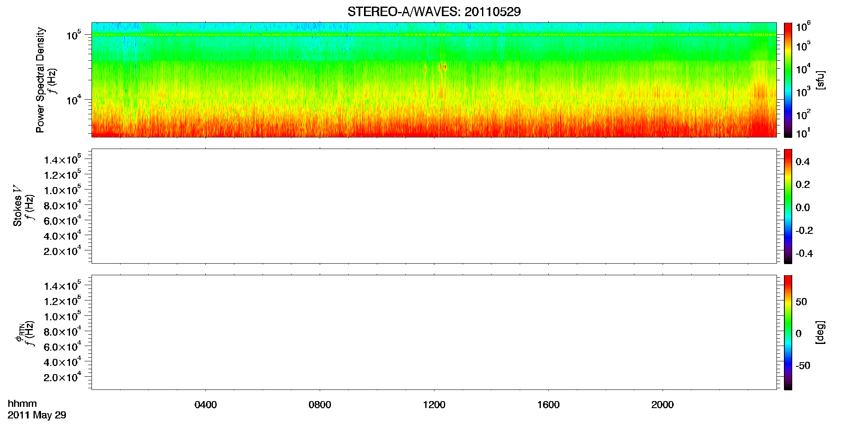868x447 pixels.
Task: Select the 0800 time axis label
Action: pos(320,405)
